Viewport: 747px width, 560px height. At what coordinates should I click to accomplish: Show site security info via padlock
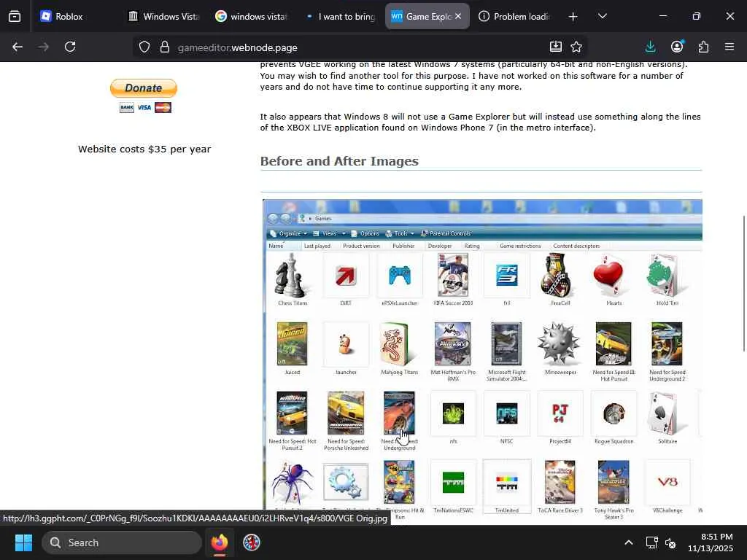[164, 47]
